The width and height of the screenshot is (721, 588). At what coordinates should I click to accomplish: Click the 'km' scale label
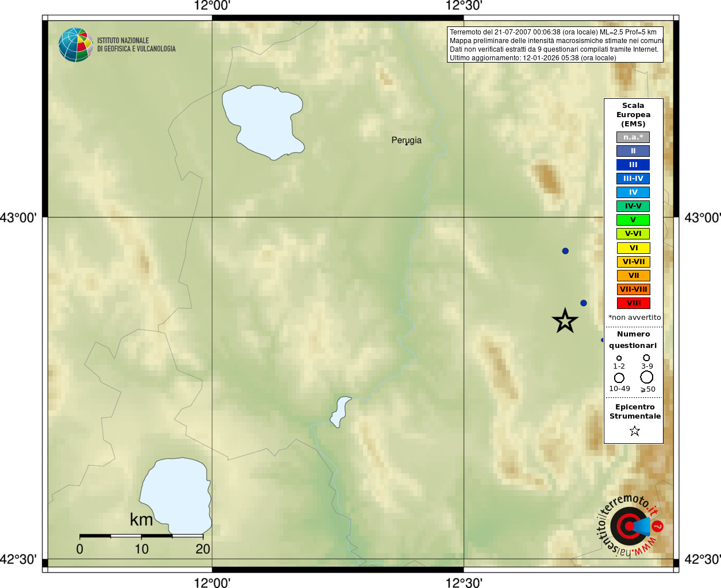coord(141,520)
